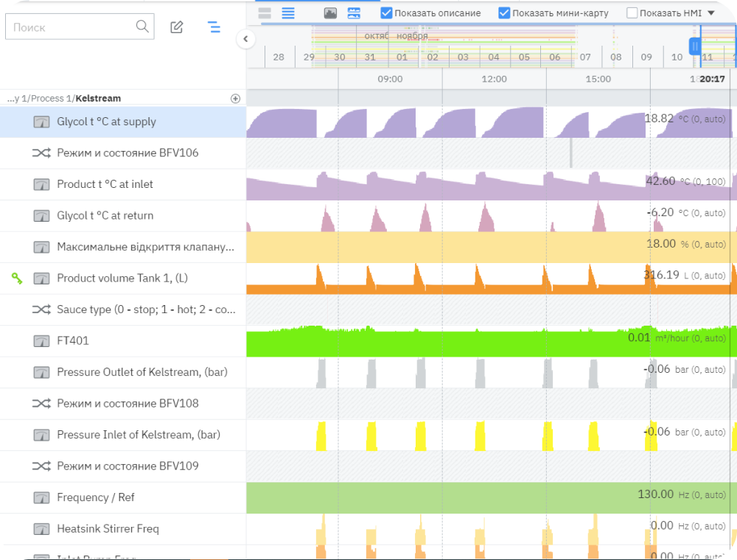This screenshot has height=560, width=737.
Task: Enable the Показать HMI checkbox
Action: [x=632, y=13]
